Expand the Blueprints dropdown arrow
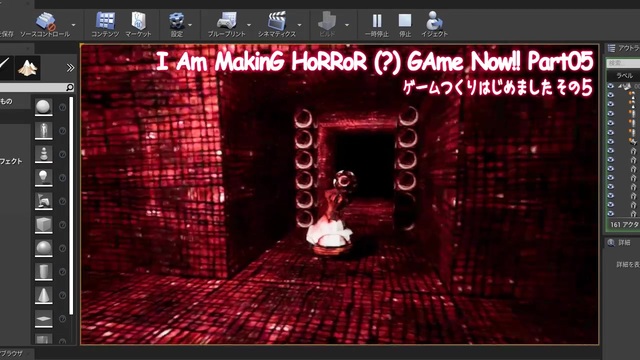The width and height of the screenshot is (640, 360). (x=249, y=25)
